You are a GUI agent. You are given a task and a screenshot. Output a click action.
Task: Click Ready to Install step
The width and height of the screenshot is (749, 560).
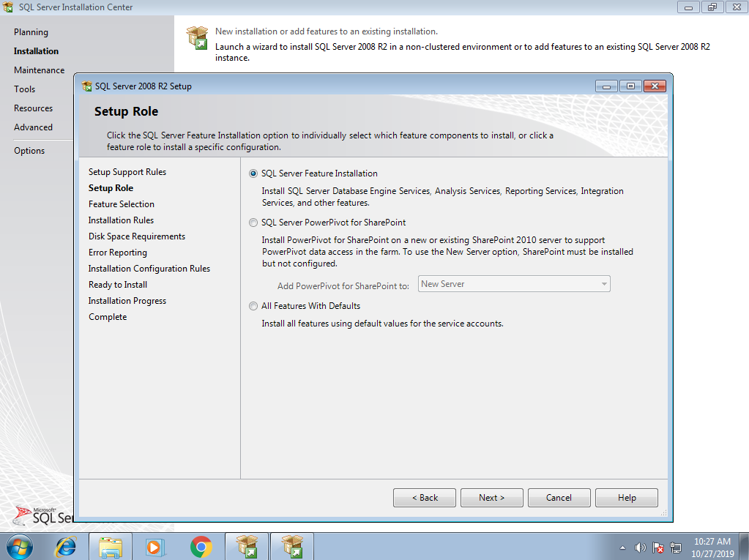click(x=117, y=285)
